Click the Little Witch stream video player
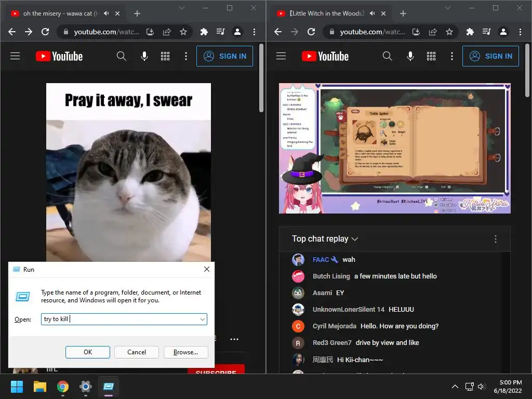The width and height of the screenshot is (532, 399). point(395,148)
